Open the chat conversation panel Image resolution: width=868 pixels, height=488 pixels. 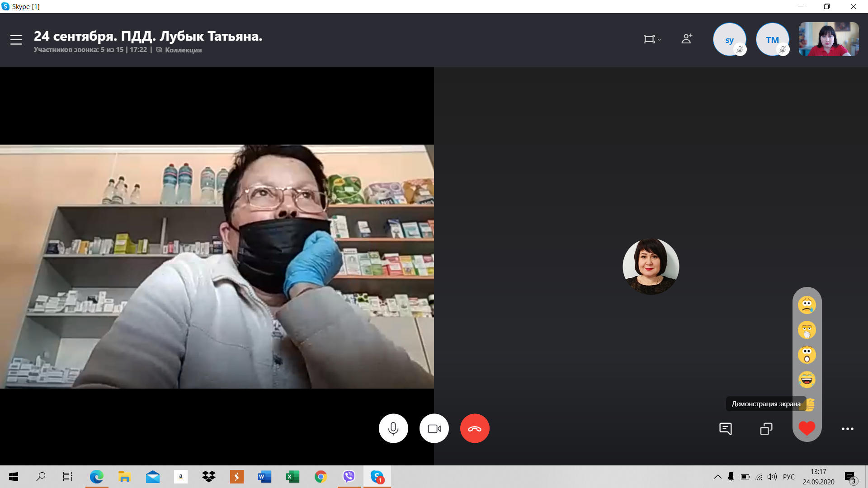point(725,428)
